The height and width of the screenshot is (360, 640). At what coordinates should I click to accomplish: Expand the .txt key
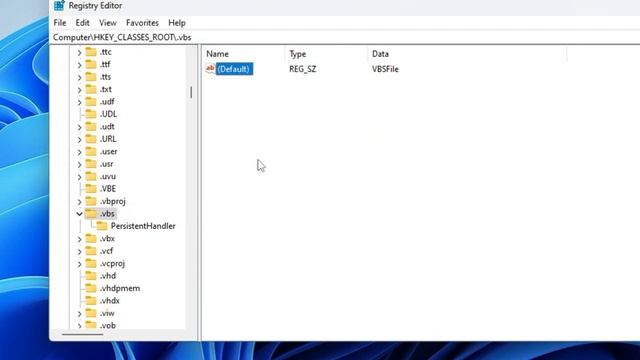79,89
